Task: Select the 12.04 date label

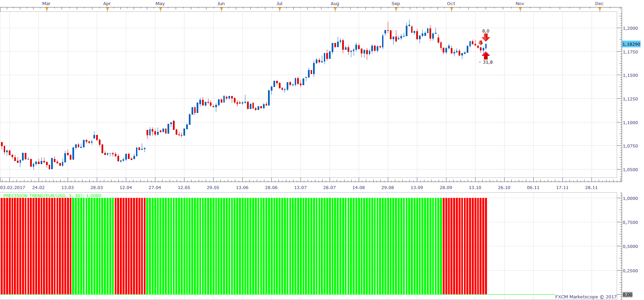Action: tap(126, 187)
